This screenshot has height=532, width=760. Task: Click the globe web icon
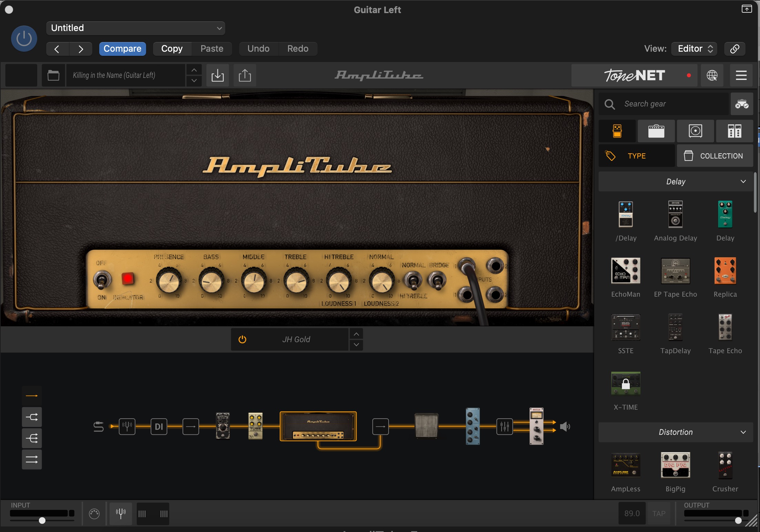pyautogui.click(x=712, y=75)
